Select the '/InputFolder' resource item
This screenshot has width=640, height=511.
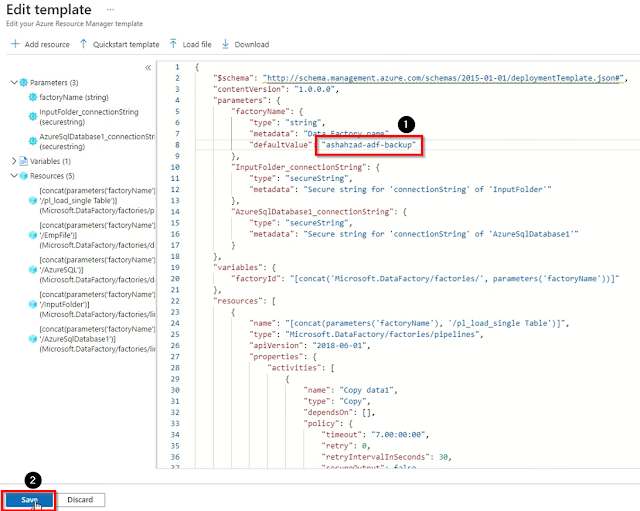tap(97, 304)
